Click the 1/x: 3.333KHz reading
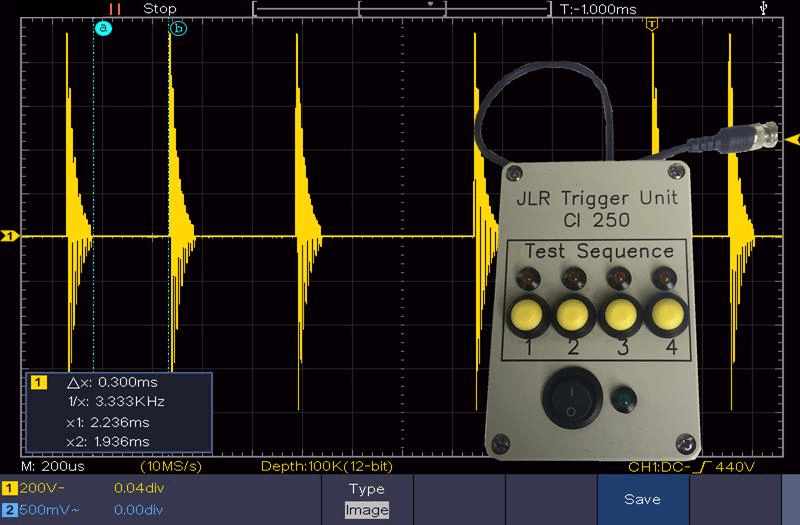This screenshot has height=525, width=800. [116, 402]
